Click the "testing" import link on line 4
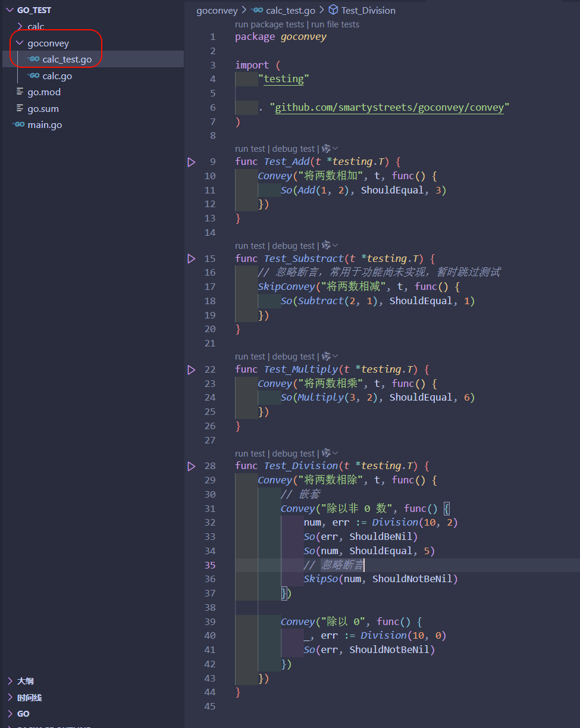The width and height of the screenshot is (580, 728). tap(284, 79)
